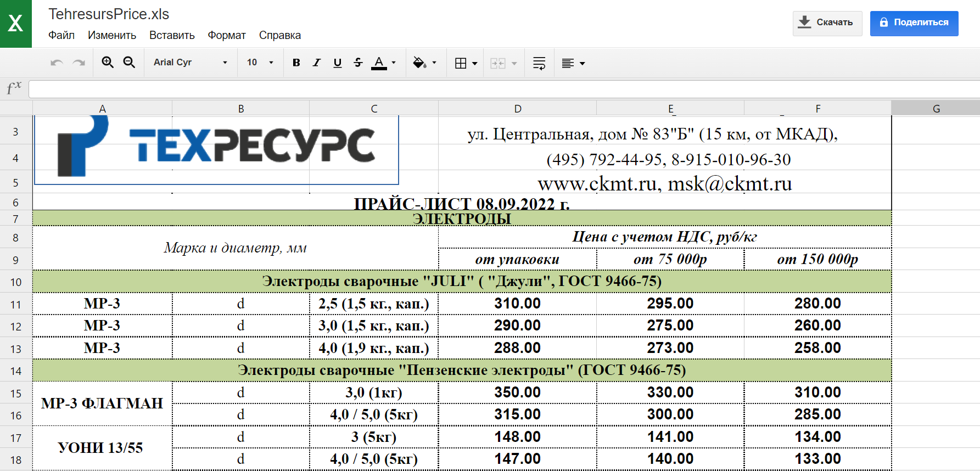
Task: Open the Вставить menu
Action: (172, 35)
